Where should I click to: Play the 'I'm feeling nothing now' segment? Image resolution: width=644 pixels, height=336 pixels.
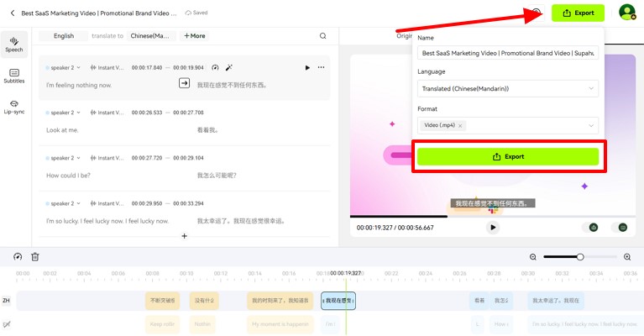pos(307,67)
